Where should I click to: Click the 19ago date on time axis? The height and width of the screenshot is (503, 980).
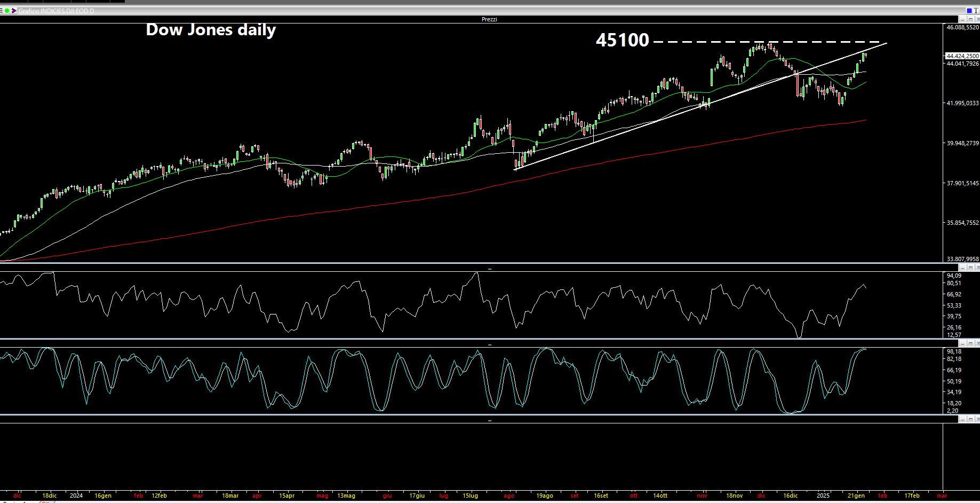point(545,496)
